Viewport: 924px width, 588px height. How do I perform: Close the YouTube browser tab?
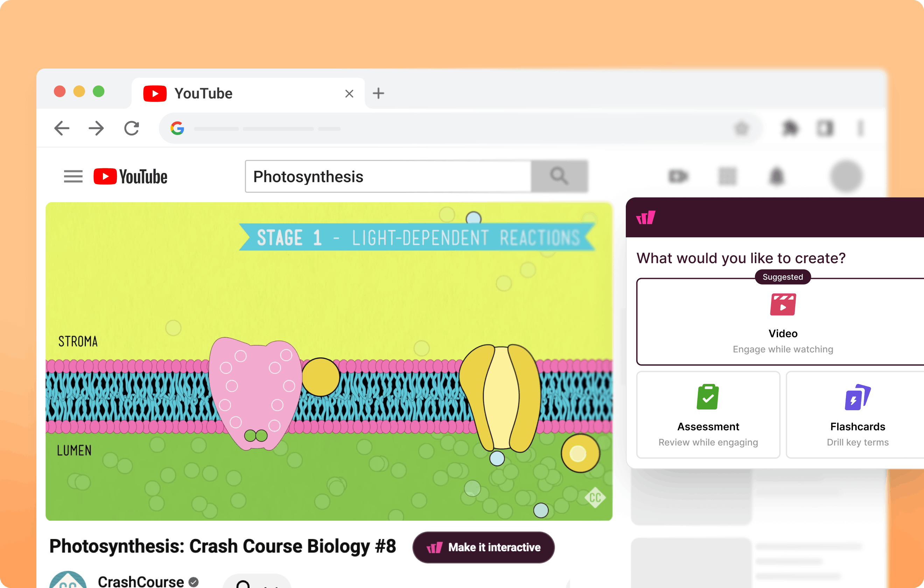coord(349,93)
